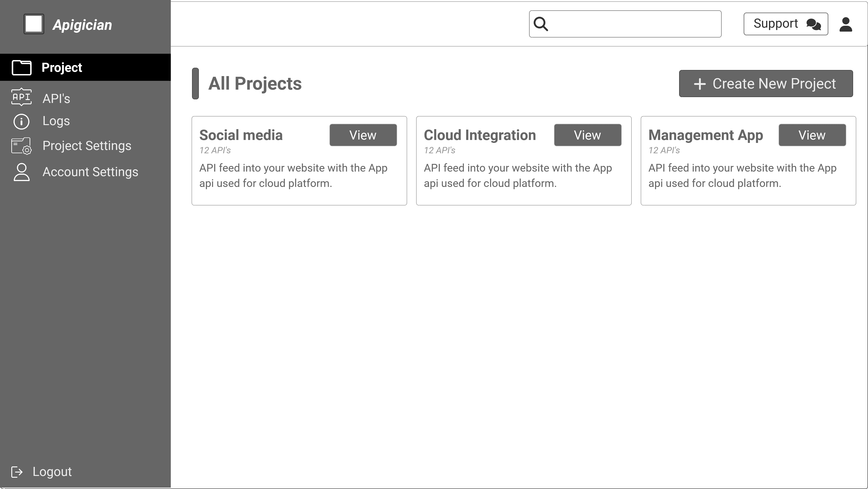Viewport: 868px width, 489px height.
Task: Click the Apigician logo square
Action: tap(34, 24)
